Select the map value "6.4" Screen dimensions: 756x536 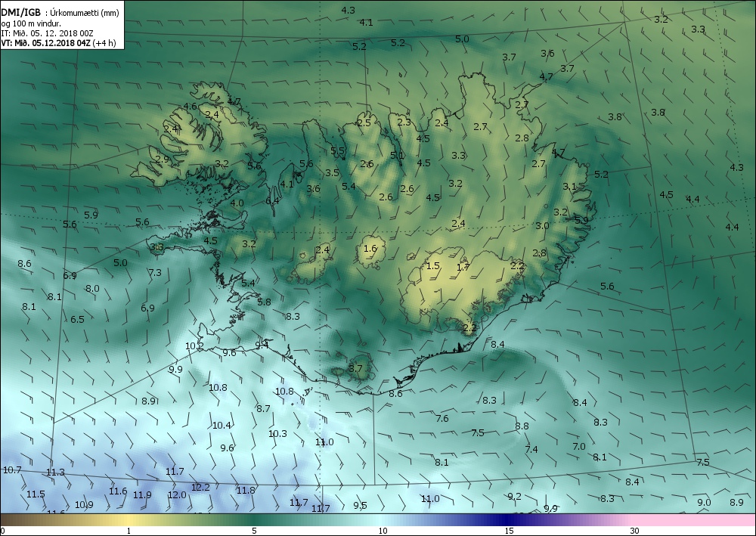[272, 200]
